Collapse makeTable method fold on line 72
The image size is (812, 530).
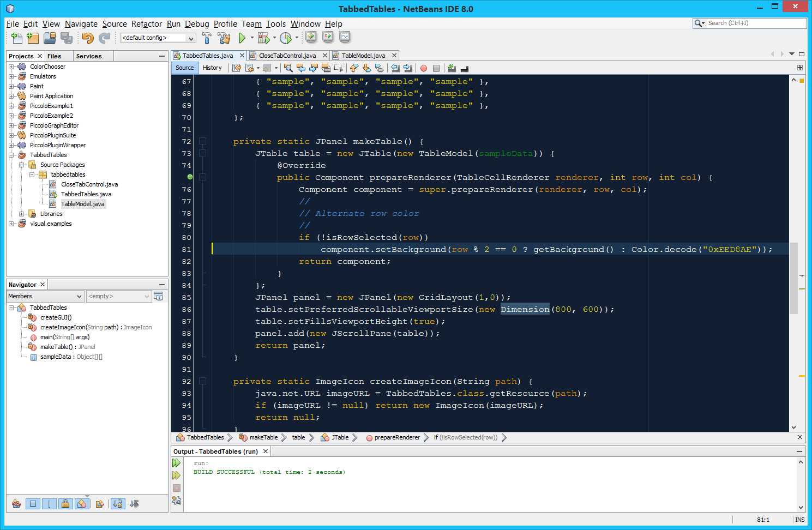[x=202, y=141]
